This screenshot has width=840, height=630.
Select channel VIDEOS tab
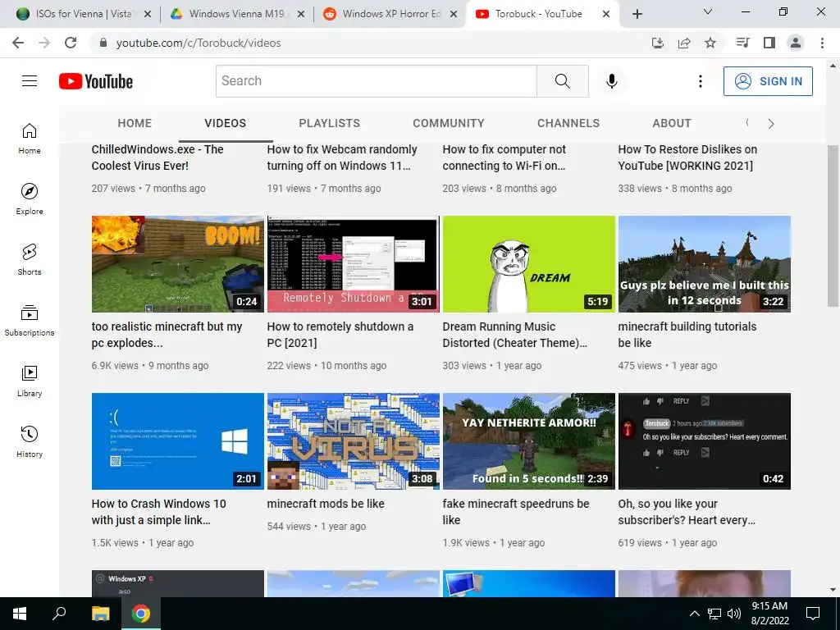pos(225,123)
